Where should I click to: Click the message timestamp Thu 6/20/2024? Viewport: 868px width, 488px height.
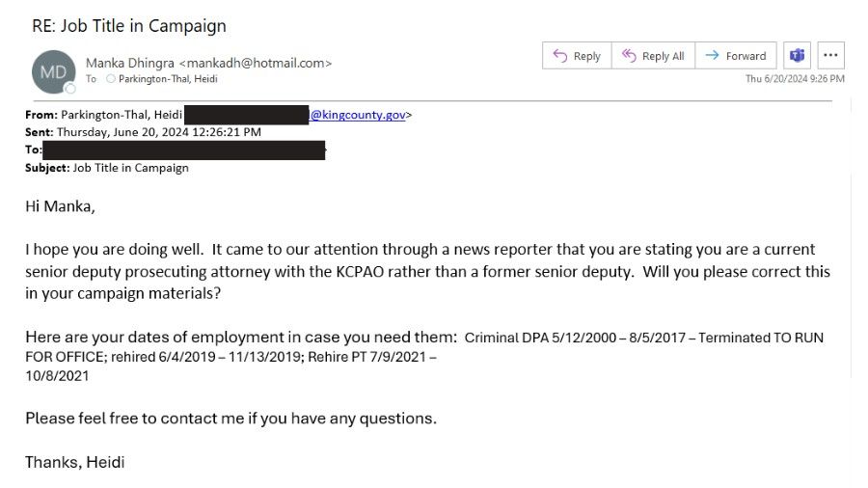point(795,79)
